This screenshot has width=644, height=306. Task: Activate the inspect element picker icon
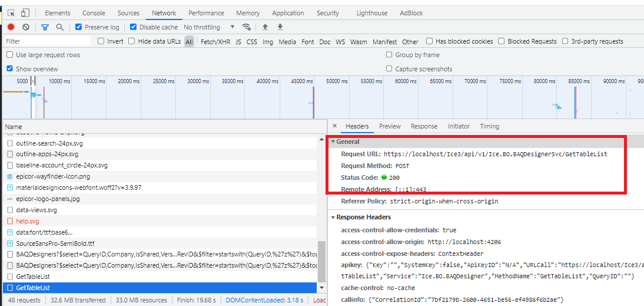point(12,13)
